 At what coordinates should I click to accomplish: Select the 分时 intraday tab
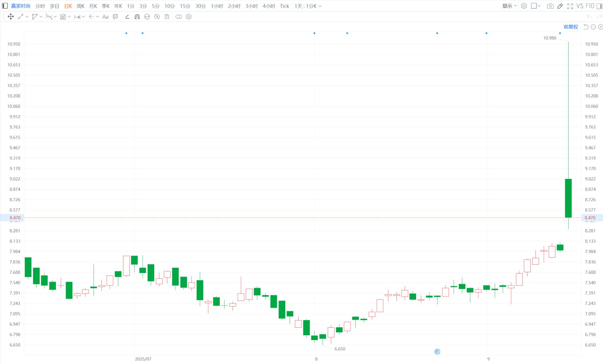tap(40, 6)
